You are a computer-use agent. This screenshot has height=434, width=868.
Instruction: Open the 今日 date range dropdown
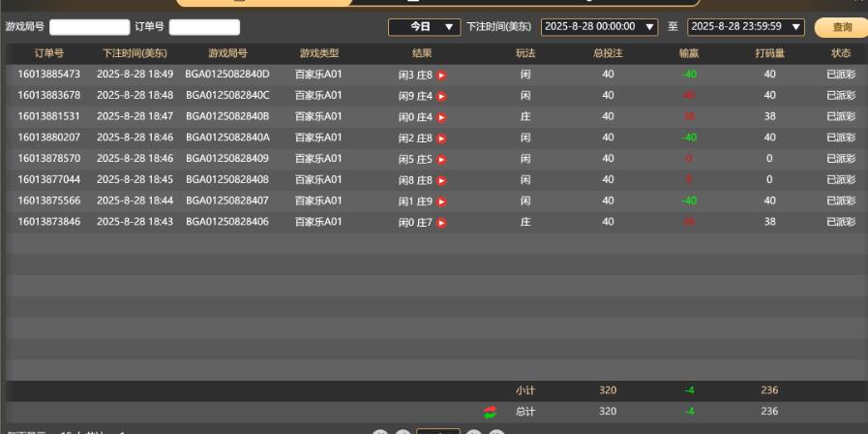pos(424,27)
